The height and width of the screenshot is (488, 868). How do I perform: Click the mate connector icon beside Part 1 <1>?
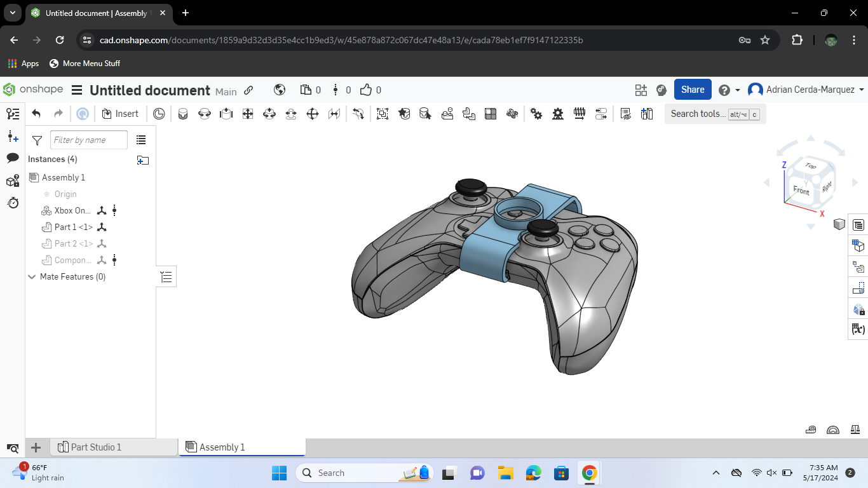[x=102, y=227]
